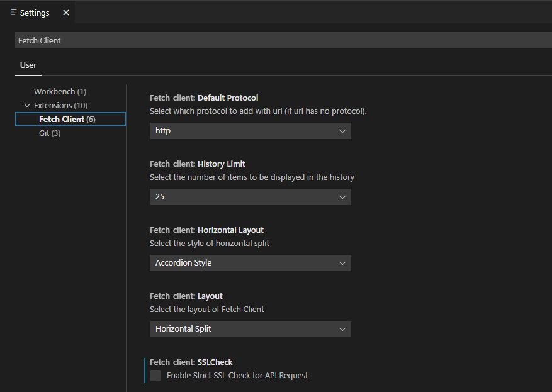Click 'Select the number of items' description
Image resolution: width=552 pixels, height=392 pixels.
tap(252, 177)
